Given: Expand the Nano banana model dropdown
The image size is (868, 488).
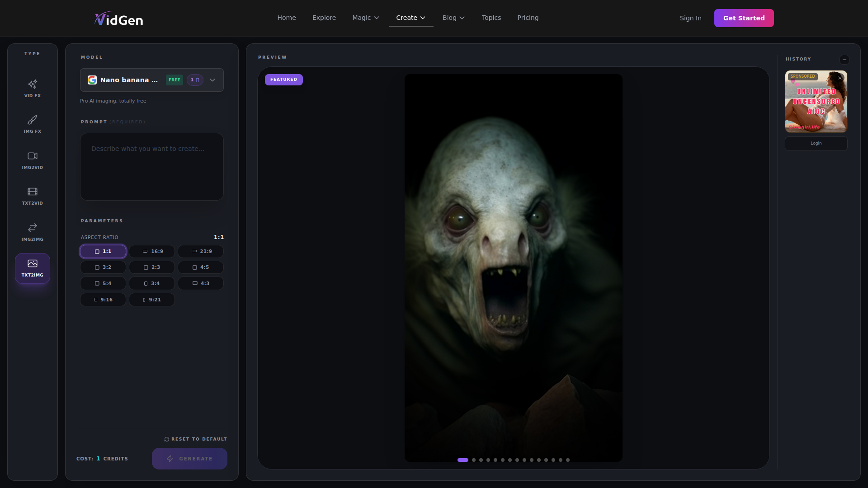Looking at the screenshot, I should coord(212,80).
